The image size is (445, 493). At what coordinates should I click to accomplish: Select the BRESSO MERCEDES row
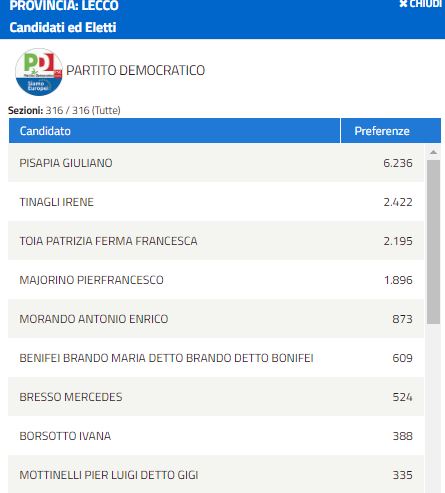click(216, 397)
